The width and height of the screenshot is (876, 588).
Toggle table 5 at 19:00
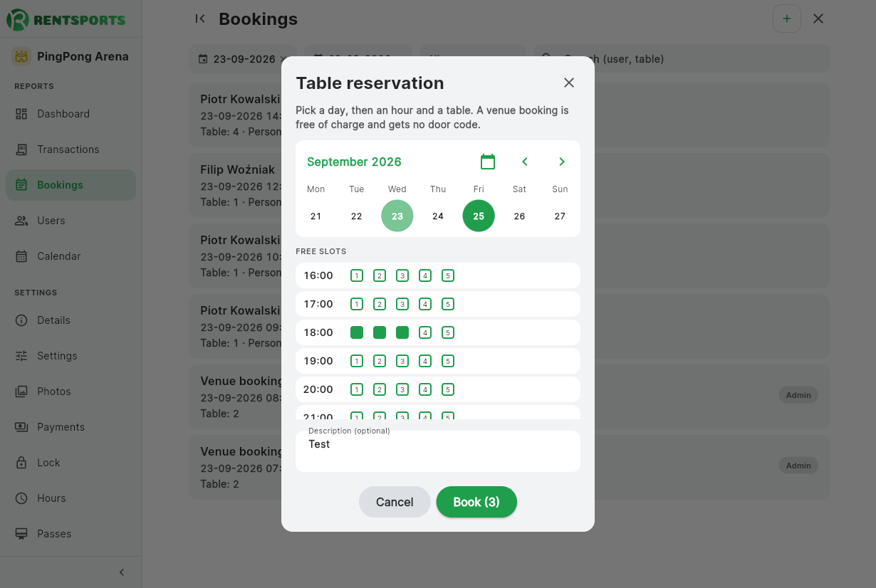click(x=448, y=361)
